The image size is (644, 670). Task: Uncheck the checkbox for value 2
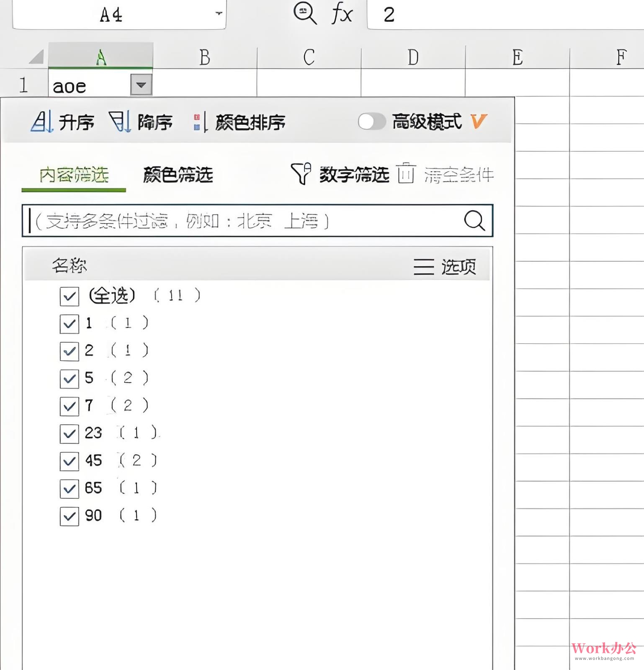(69, 351)
